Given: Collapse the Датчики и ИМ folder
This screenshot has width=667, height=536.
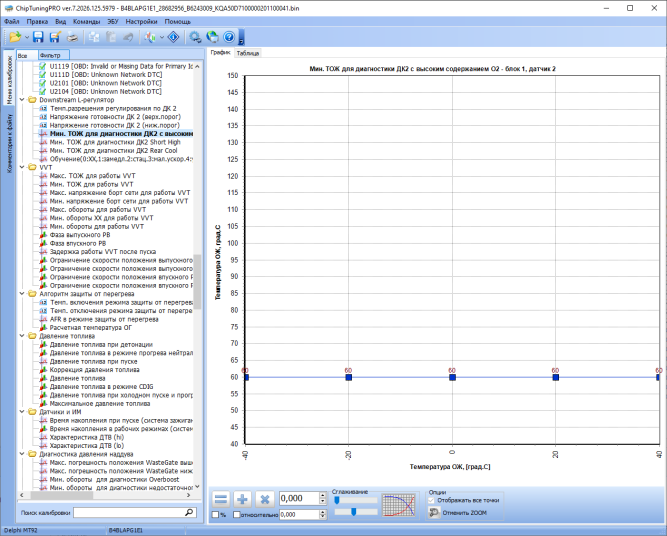Looking at the screenshot, I should 22,412.
